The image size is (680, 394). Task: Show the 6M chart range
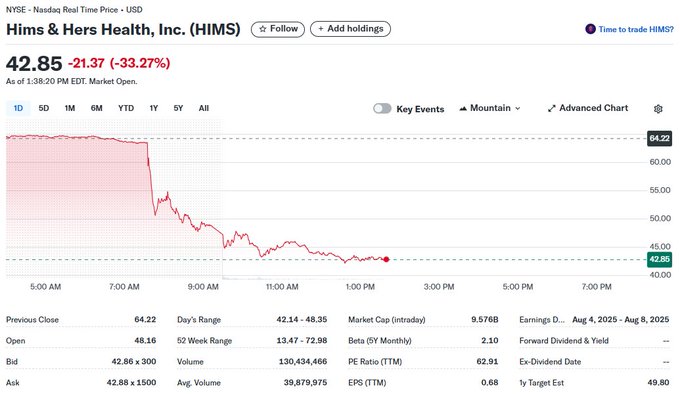pyautogui.click(x=96, y=108)
